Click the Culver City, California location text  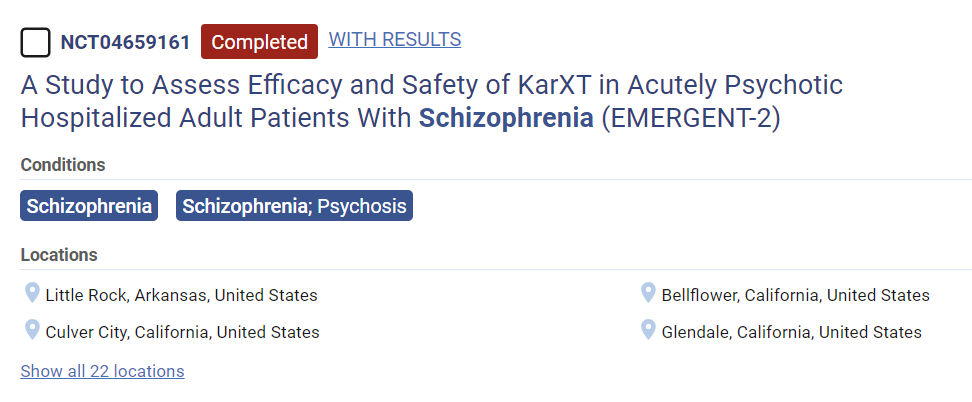182,331
